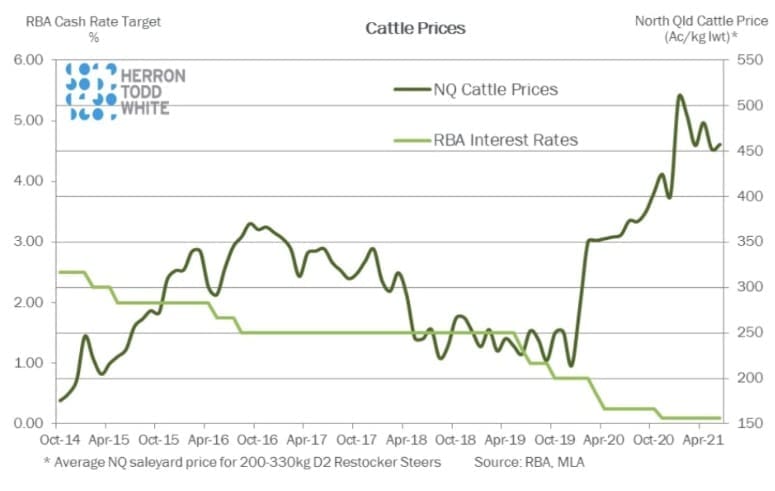
Task: Click the 300 right axis value
Action: point(750,287)
